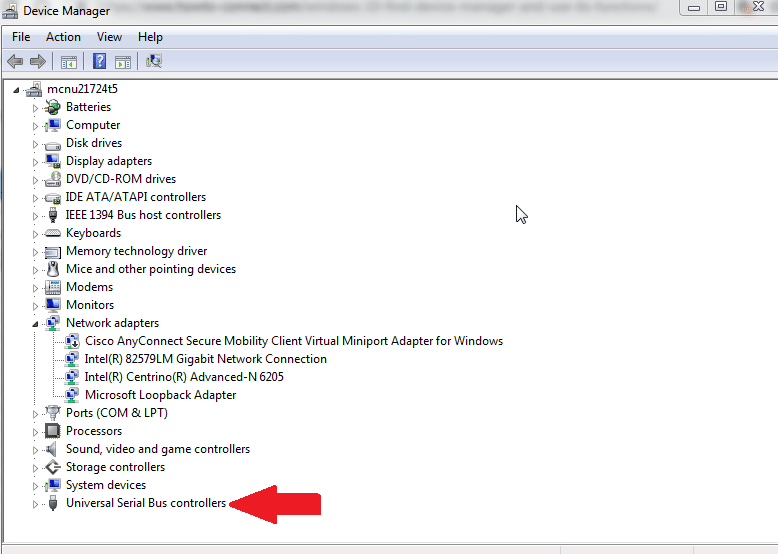778x554 pixels.
Task: Select the Mice and other pointing devices label
Action: [151, 269]
